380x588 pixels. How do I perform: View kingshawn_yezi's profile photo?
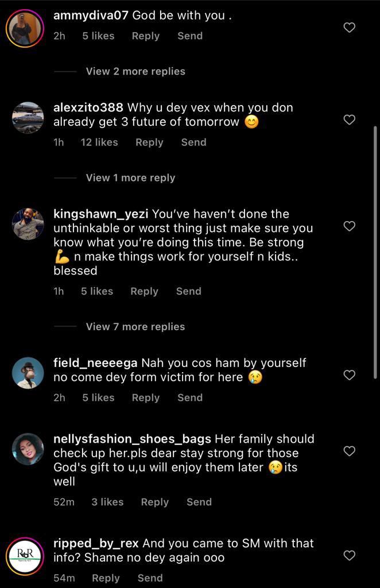[28, 224]
